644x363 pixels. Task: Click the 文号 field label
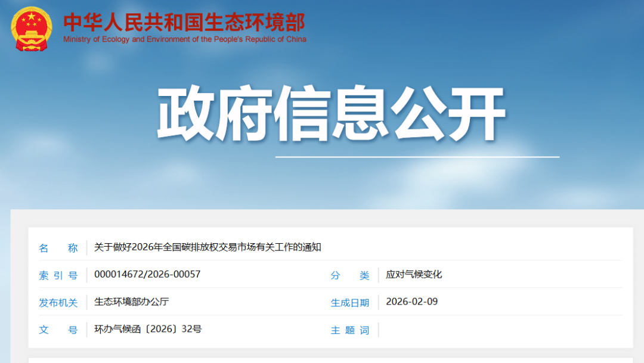click(x=58, y=329)
